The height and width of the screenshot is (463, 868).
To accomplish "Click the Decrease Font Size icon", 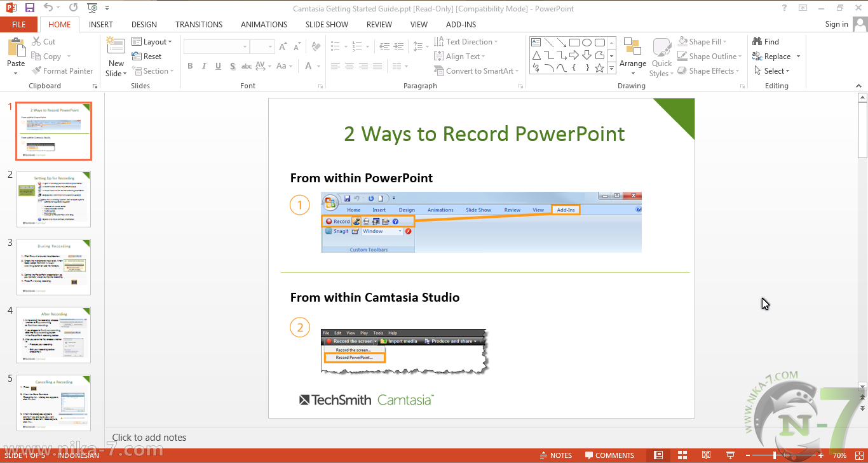I will tap(297, 48).
